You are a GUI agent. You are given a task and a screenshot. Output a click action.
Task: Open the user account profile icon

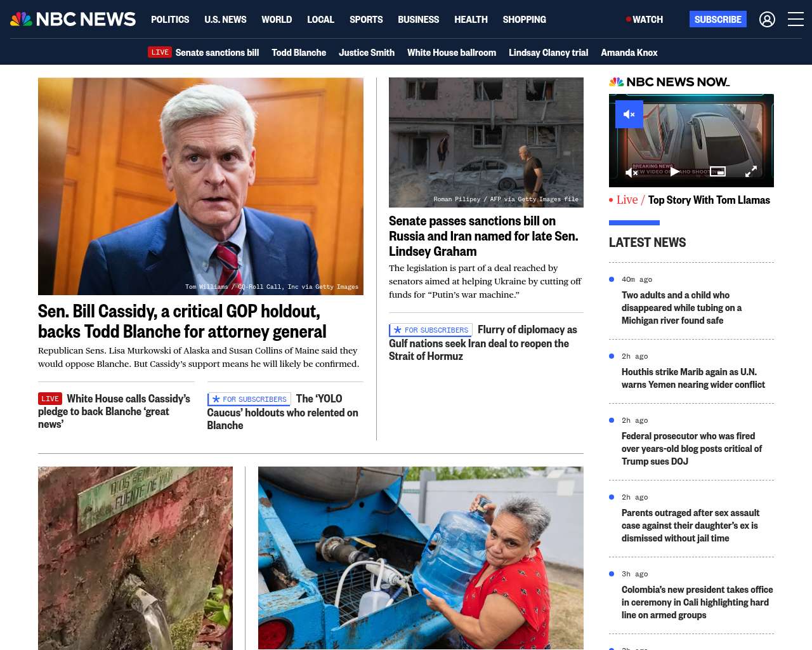coord(767,20)
